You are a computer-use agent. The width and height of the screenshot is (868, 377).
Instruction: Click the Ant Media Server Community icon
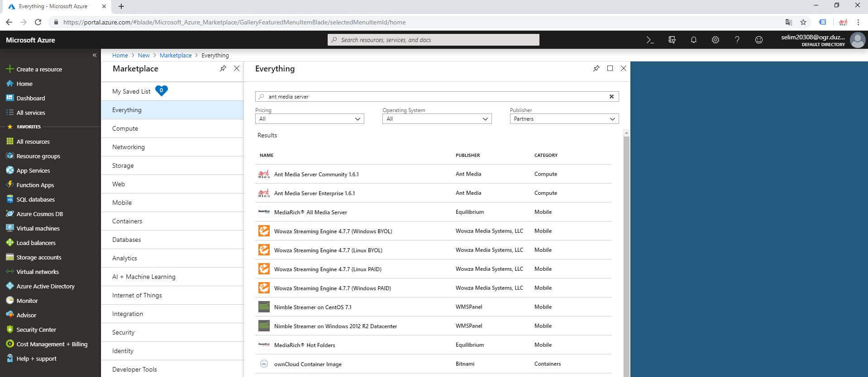pos(264,174)
